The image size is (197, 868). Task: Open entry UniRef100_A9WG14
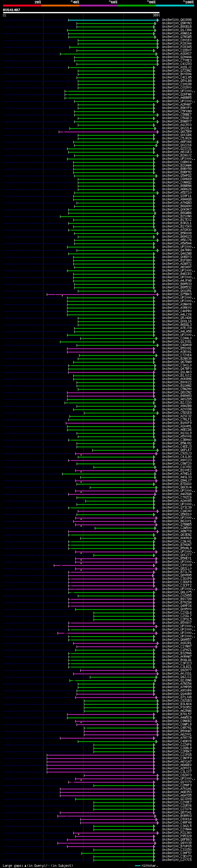click(177, 33)
